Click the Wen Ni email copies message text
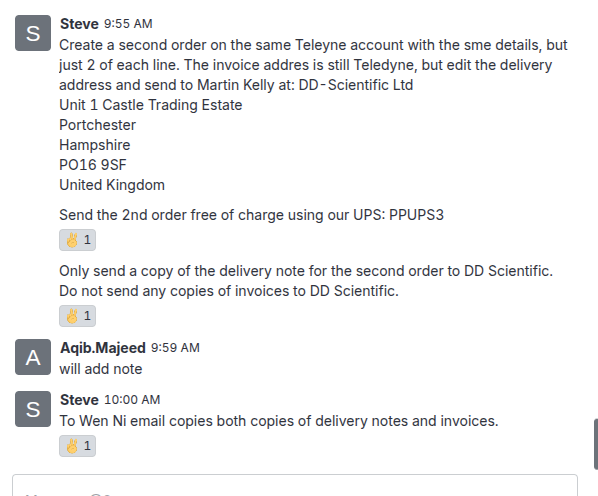The image size is (598, 496). 279,421
